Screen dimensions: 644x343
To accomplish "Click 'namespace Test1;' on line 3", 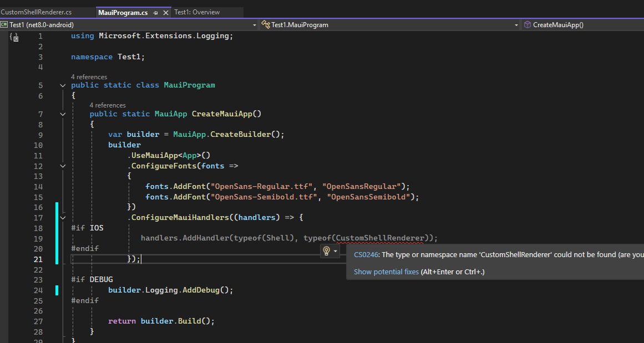I will click(108, 57).
